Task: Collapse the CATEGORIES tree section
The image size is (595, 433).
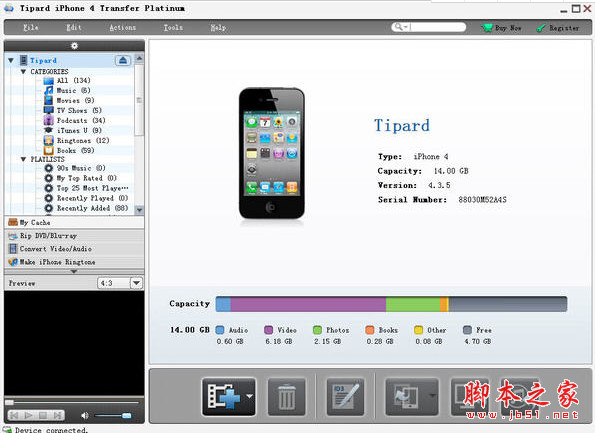Action: (x=24, y=72)
